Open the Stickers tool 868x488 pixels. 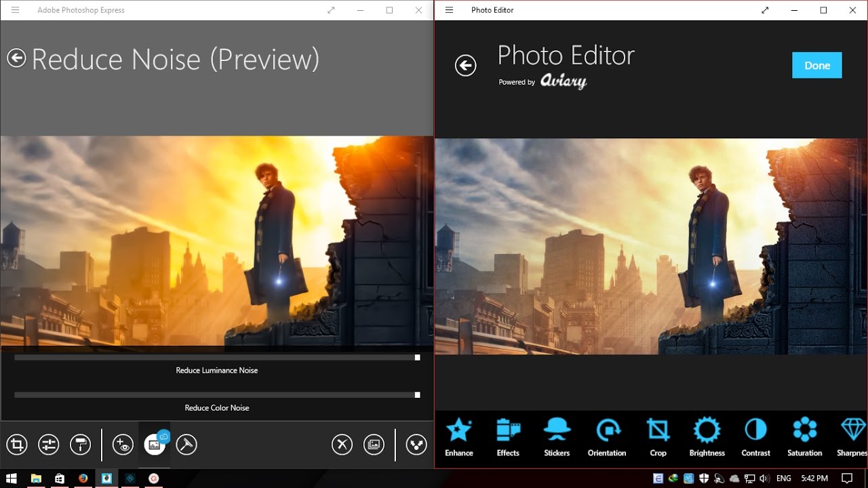(557, 437)
